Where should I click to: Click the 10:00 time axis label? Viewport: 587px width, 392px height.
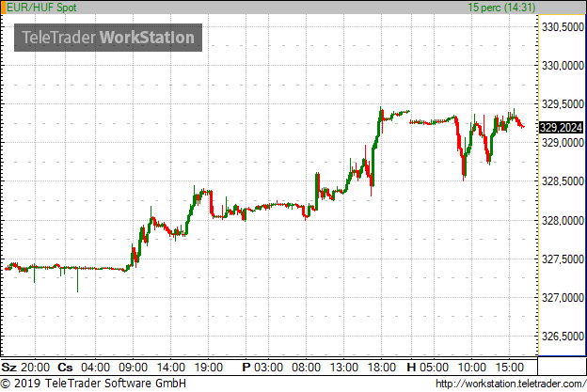point(471,368)
